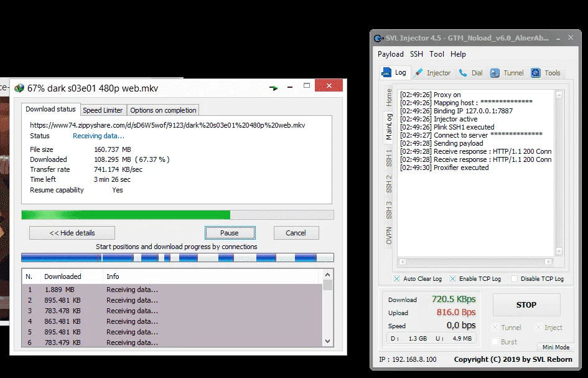Click the 'Receiving data...' status text
The width and height of the screenshot is (588, 378).
pyautogui.click(x=99, y=136)
